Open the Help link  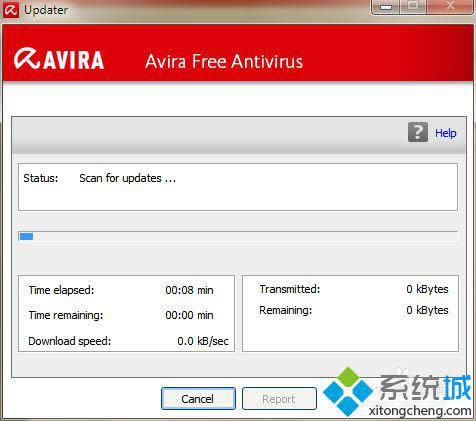pyautogui.click(x=446, y=133)
